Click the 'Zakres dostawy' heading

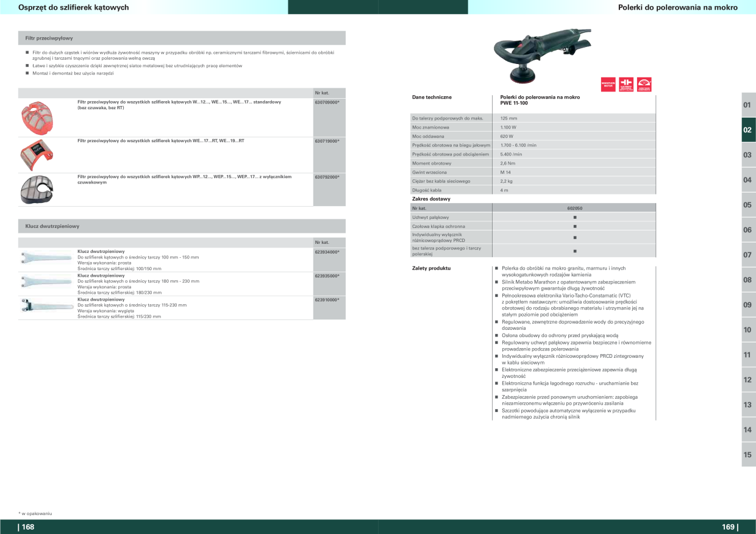pos(431,199)
